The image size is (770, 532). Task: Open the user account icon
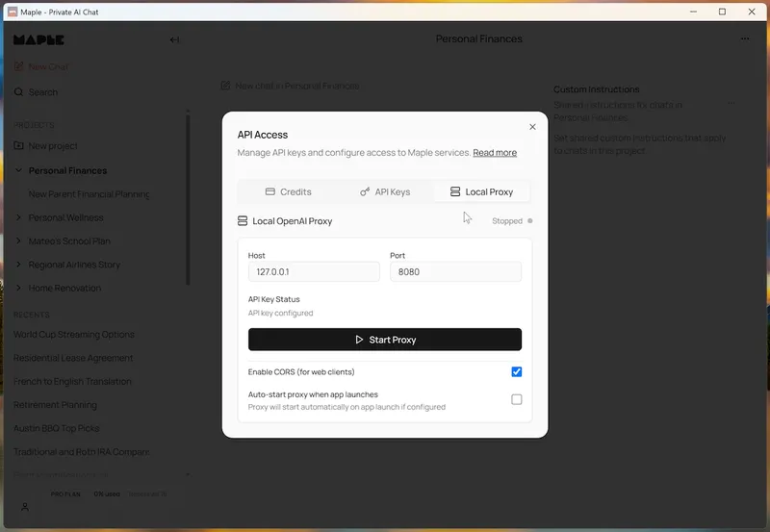(25, 507)
